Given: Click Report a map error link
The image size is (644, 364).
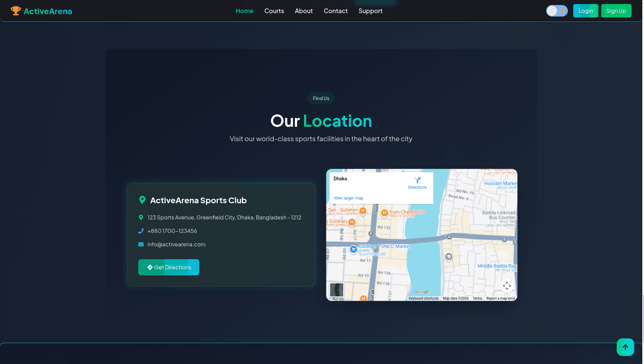Looking at the screenshot, I should pyautogui.click(x=500, y=299).
